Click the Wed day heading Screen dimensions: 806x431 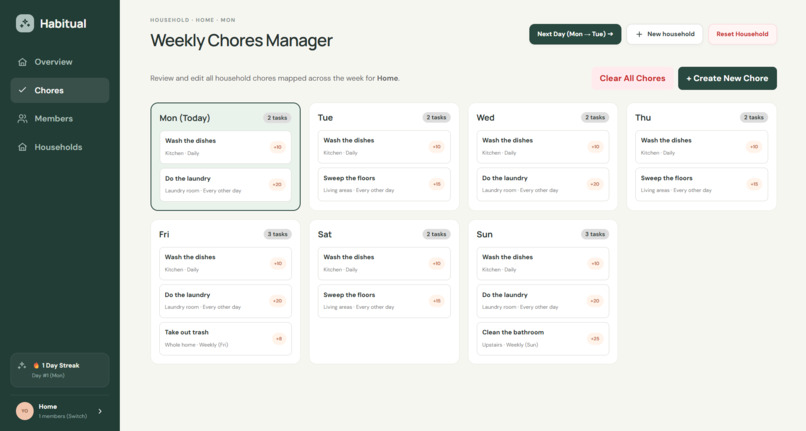click(485, 117)
